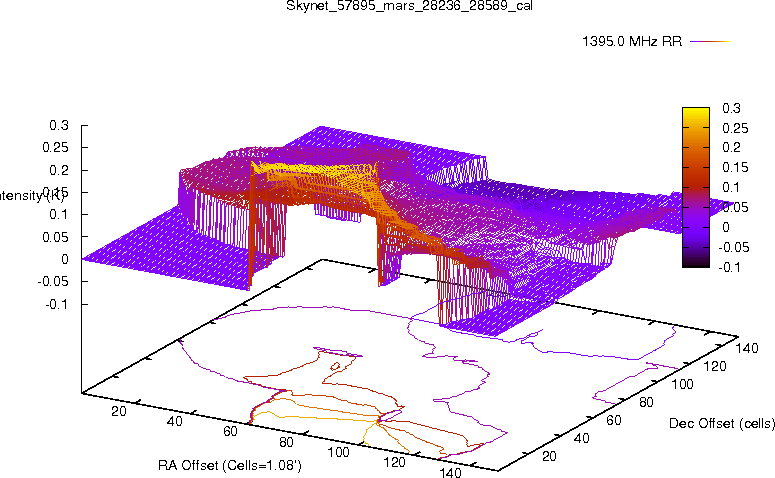Click the intensity axis tick label 0.3
The image size is (775, 478).
click(x=59, y=126)
